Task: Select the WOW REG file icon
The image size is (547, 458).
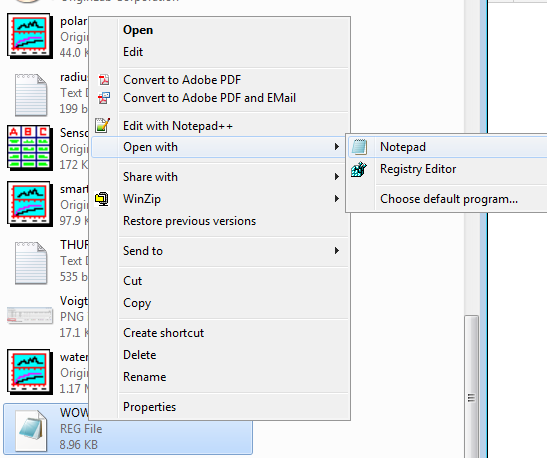Action: coord(31,430)
